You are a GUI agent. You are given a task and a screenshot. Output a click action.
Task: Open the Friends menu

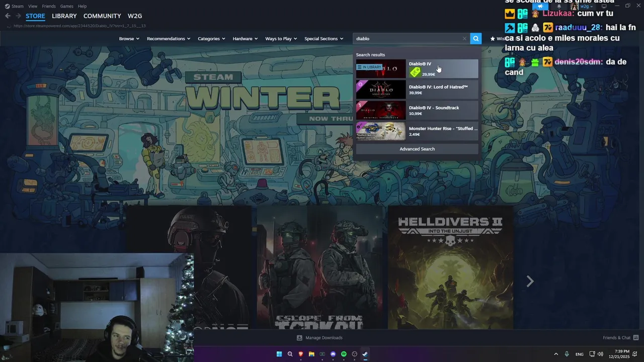pyautogui.click(x=49, y=6)
